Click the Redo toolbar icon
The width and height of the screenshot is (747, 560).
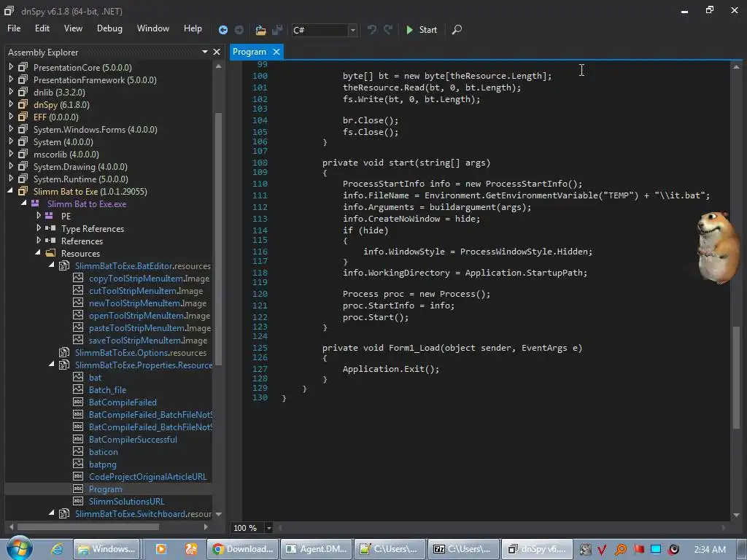pyautogui.click(x=389, y=30)
